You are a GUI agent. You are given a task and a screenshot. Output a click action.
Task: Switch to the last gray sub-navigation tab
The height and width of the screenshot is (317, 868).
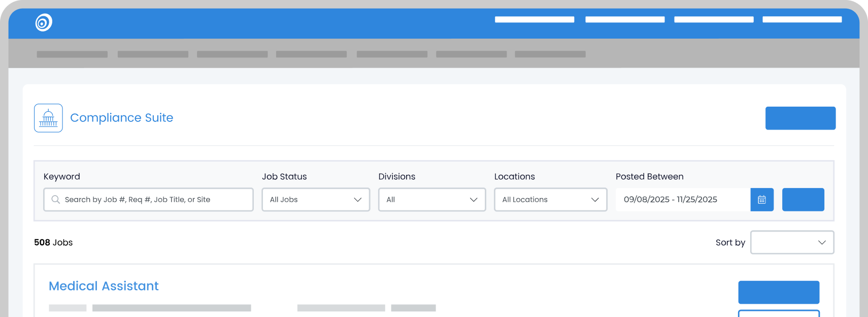click(550, 54)
